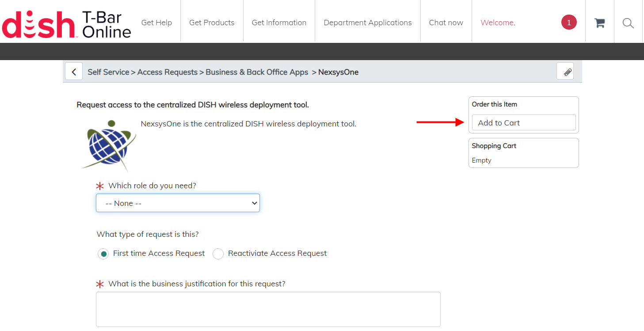
Task: Select First time Access Request radio
Action: (x=103, y=254)
